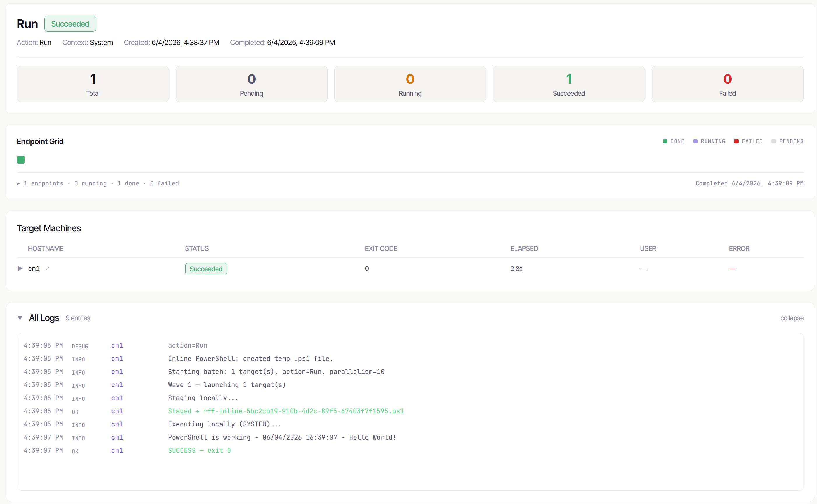Image resolution: width=817 pixels, height=504 pixels.
Task: Select the Total count card
Action: click(93, 84)
